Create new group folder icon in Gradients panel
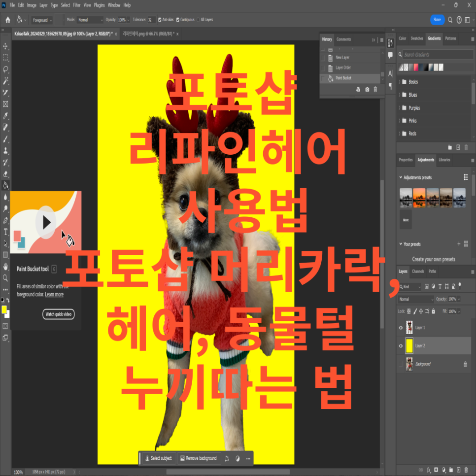Image resolution: width=476 pixels, height=476 pixels. 450,147
